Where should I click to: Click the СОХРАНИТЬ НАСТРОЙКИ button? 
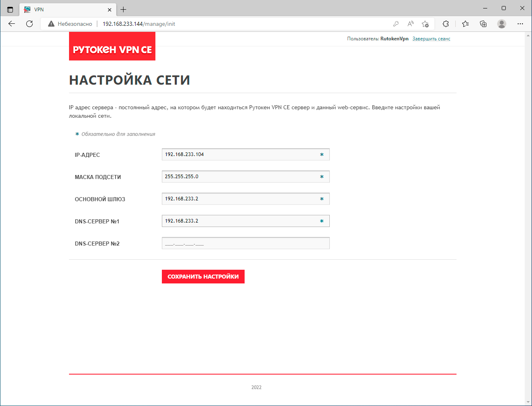[x=203, y=277]
